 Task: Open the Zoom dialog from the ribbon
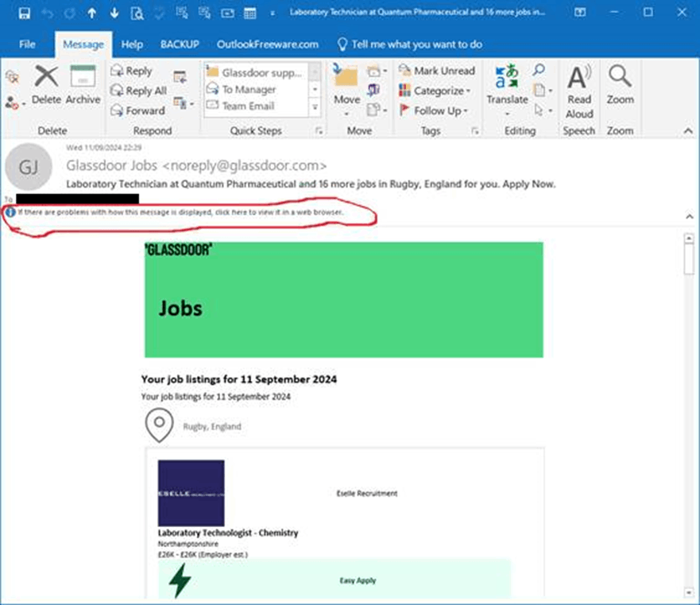[620, 85]
